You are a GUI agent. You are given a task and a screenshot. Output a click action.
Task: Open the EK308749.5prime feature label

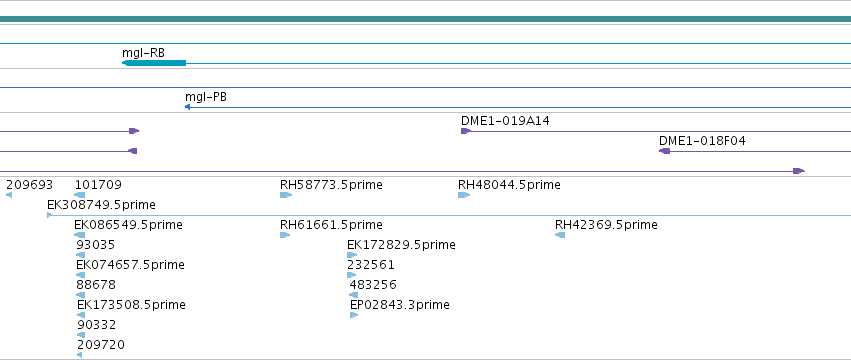[x=101, y=205]
